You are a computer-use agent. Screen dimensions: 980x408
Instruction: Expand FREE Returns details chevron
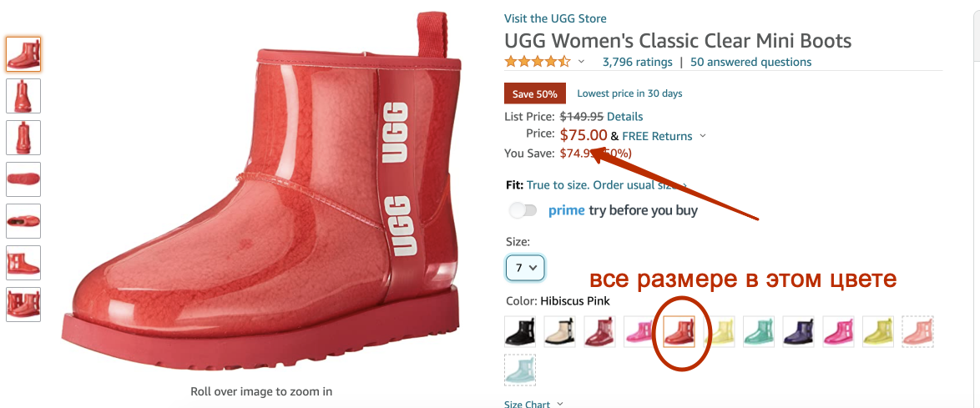tap(703, 136)
